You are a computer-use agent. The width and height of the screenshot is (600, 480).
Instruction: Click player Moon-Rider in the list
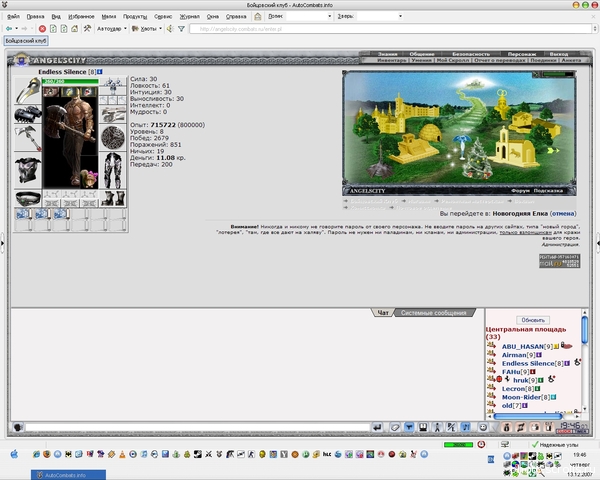521,397
